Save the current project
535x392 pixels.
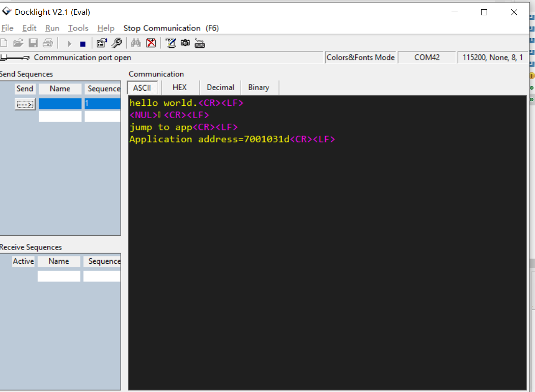point(33,43)
